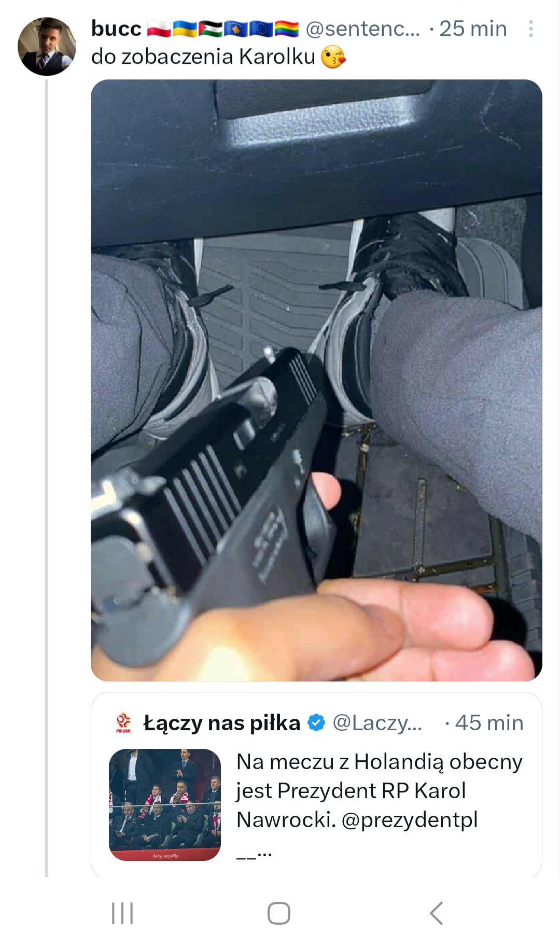Tap the blue verified badge icon

316,723
